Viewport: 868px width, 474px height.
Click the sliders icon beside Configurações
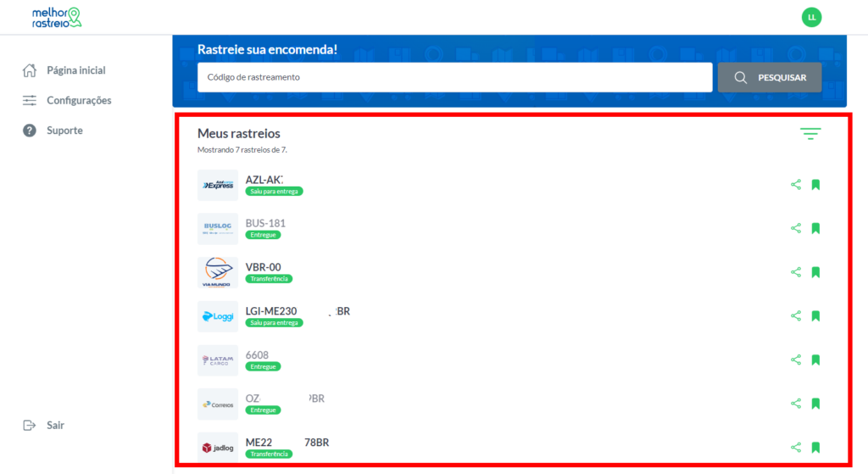30,100
